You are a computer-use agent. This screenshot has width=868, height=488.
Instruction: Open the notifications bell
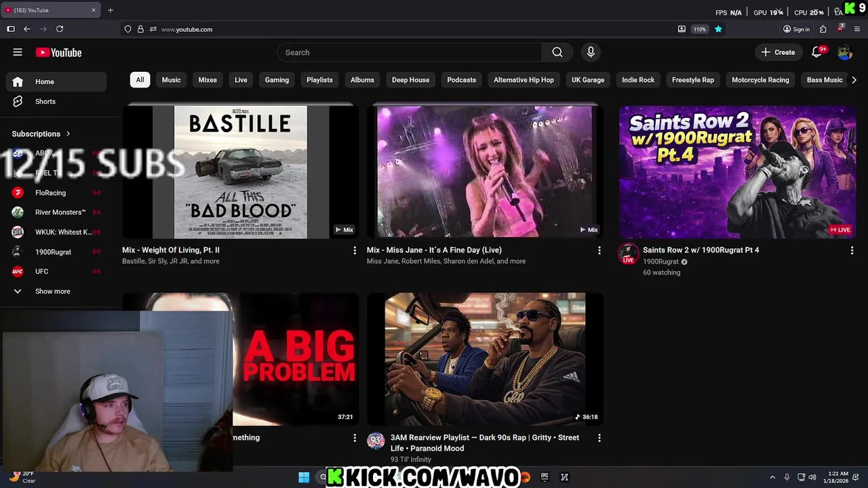pyautogui.click(x=817, y=52)
